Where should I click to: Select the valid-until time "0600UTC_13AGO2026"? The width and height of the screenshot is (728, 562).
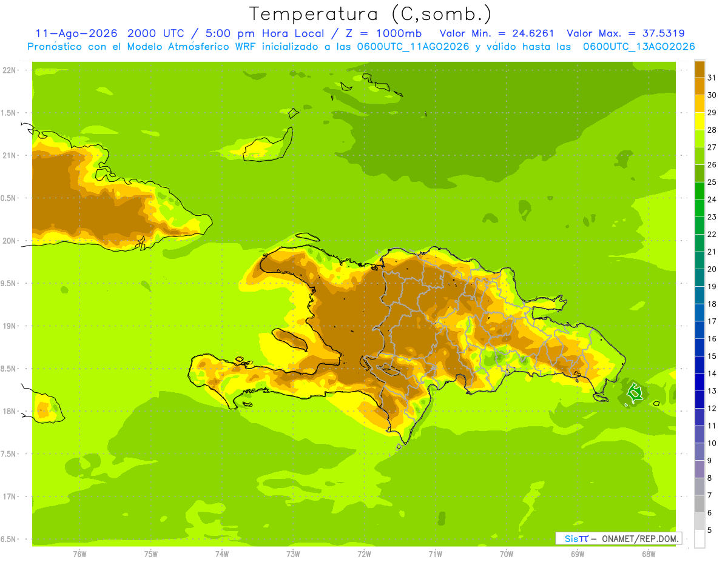[x=639, y=47]
